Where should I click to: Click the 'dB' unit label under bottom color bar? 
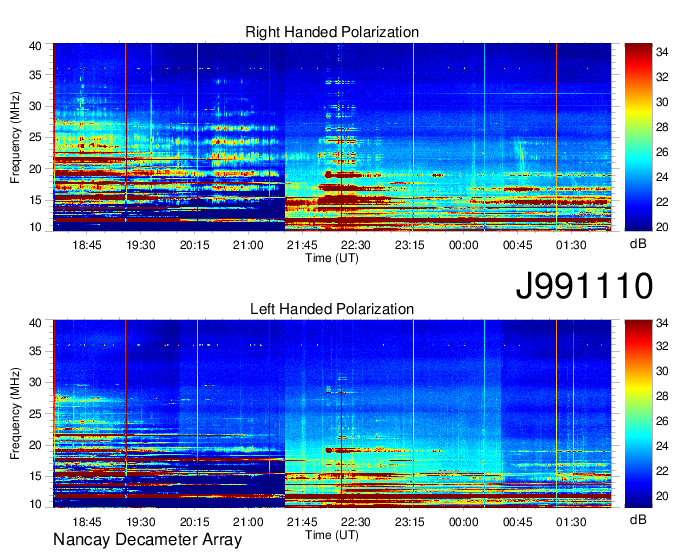638,519
